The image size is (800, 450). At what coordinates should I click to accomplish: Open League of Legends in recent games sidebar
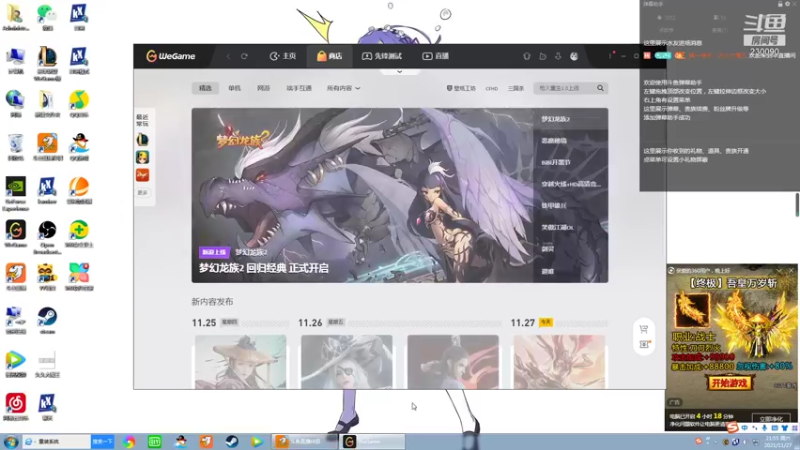pyautogui.click(x=142, y=139)
